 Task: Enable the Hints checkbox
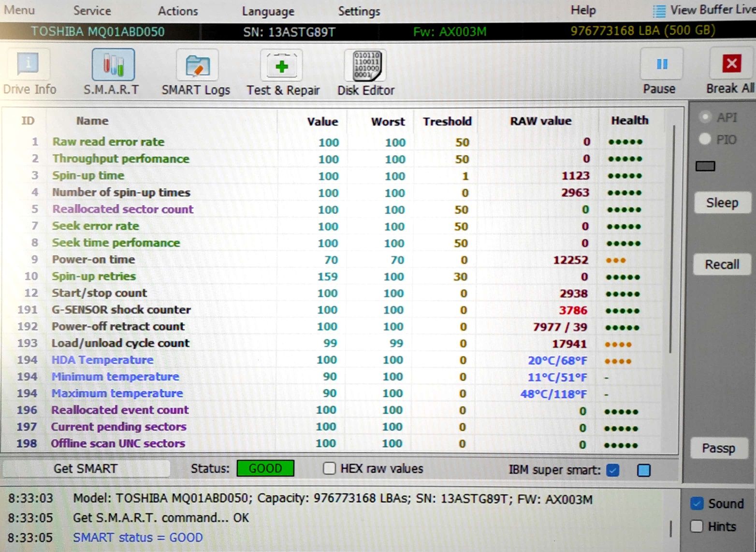pyautogui.click(x=696, y=526)
